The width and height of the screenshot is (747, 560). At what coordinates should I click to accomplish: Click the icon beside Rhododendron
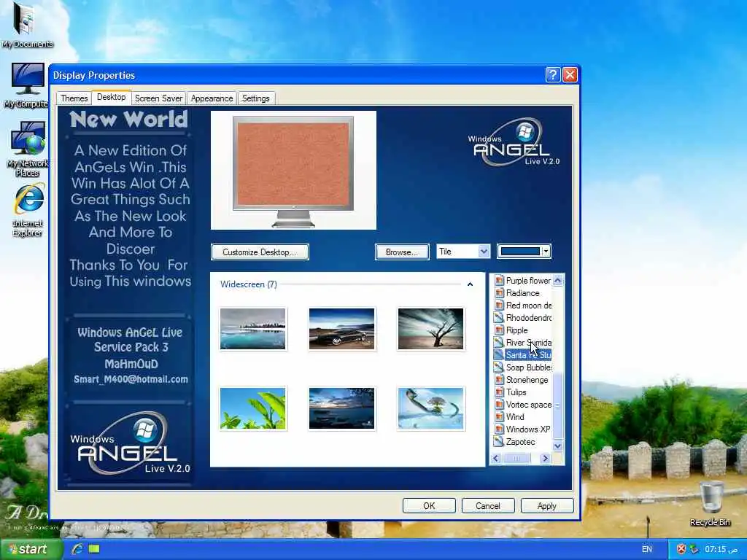(499, 318)
